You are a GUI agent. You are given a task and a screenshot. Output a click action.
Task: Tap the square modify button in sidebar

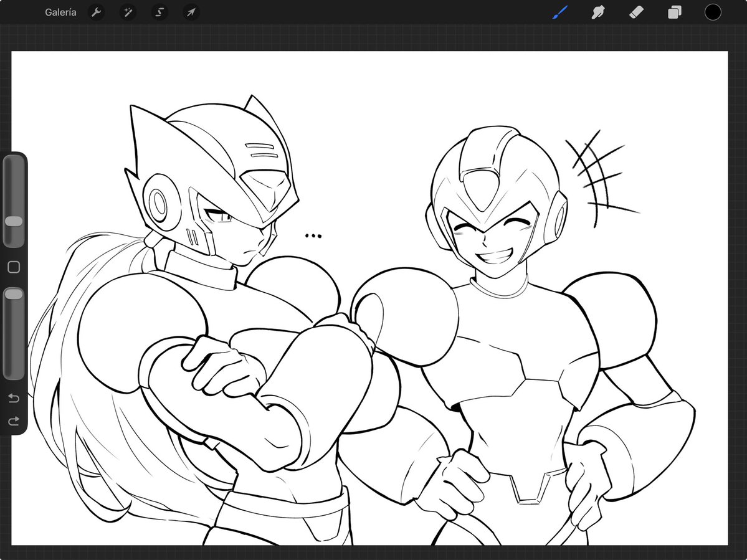14,267
